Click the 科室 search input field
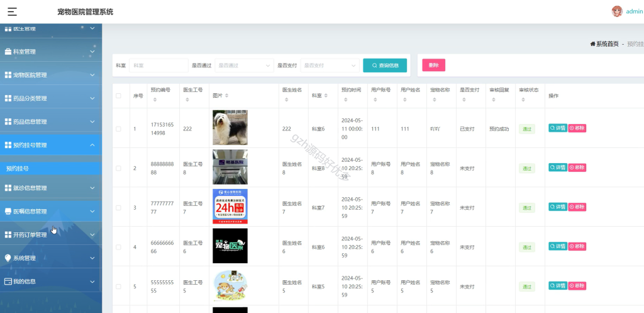Viewport: 644px width, 313px height. 158,65
